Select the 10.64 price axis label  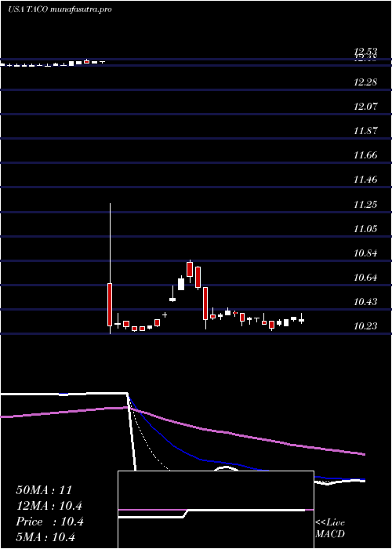(x=366, y=278)
